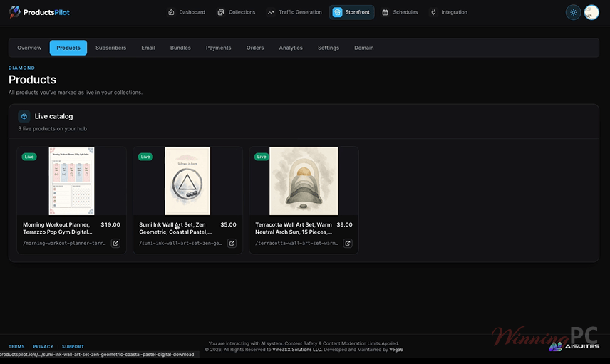Image resolution: width=610 pixels, height=364 pixels.
Task: Click the /morning-workout-planner slug text
Action: click(x=64, y=244)
